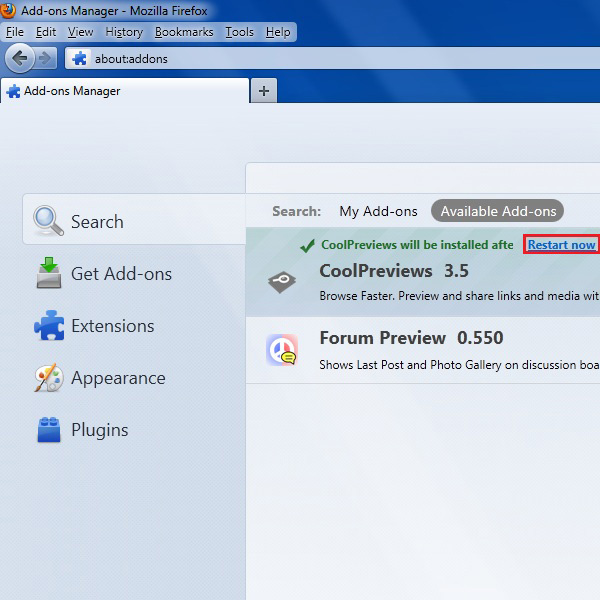600x600 pixels.
Task: Switch search filter to My Add-ons
Action: coord(378,211)
